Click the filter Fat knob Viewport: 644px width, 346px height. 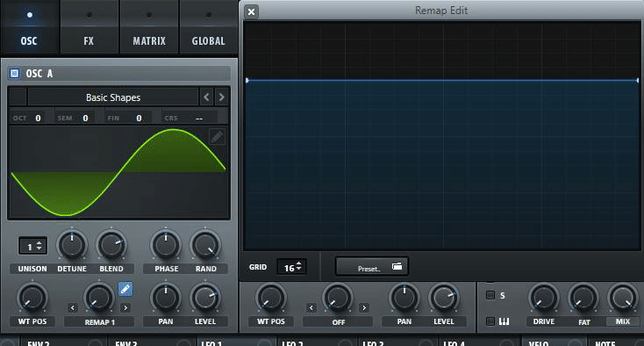tap(583, 298)
